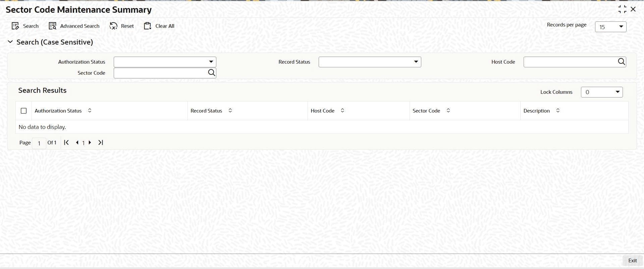Open Record Status dropdown in search criteria
The height and width of the screenshot is (269, 644).
coord(370,62)
